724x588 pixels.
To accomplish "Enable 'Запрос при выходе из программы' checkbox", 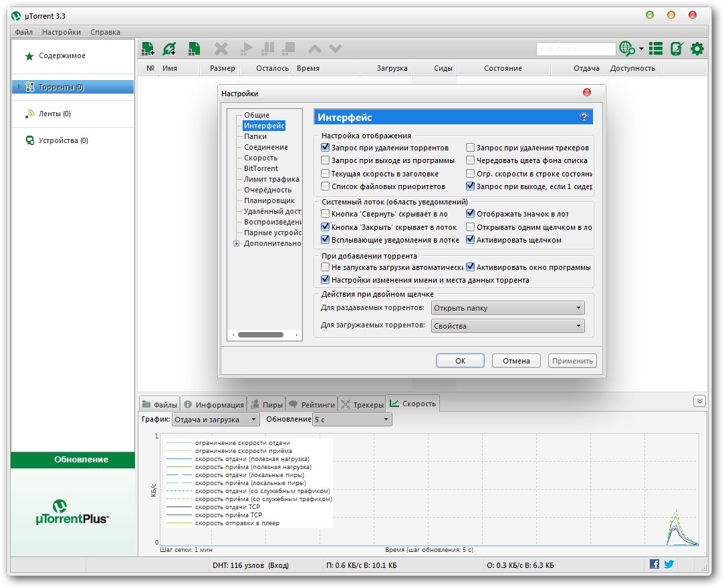I will [x=325, y=160].
